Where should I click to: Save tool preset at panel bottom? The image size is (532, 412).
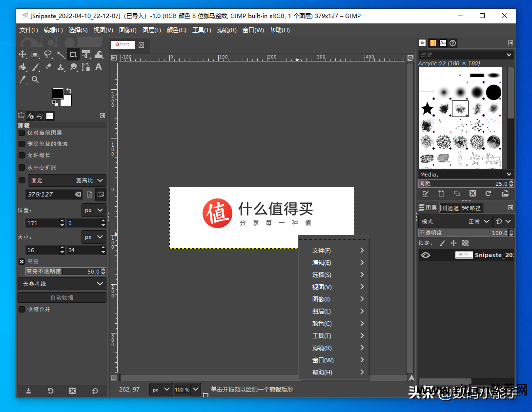pyautogui.click(x=28, y=391)
